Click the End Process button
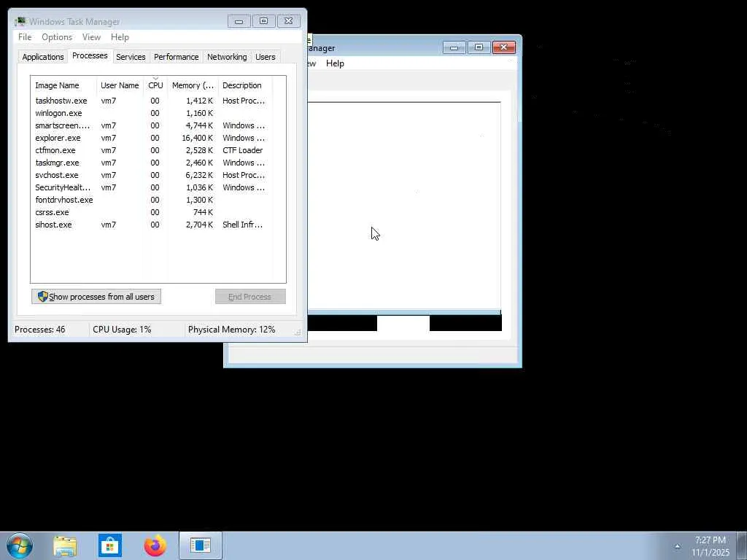Image resolution: width=747 pixels, height=560 pixels. click(x=250, y=297)
